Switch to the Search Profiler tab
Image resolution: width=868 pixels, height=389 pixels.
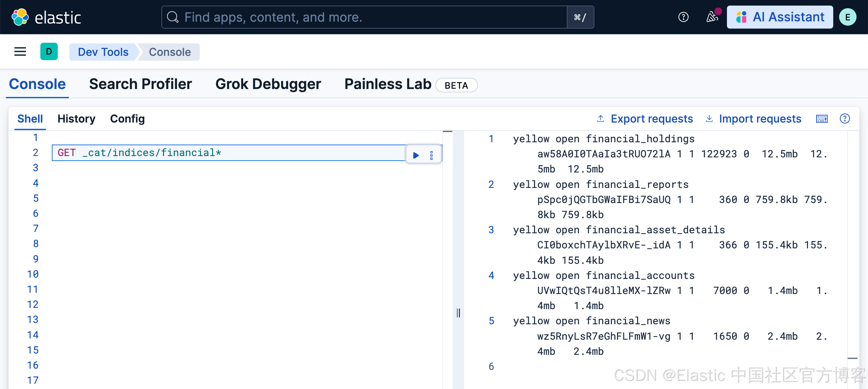[x=140, y=84]
